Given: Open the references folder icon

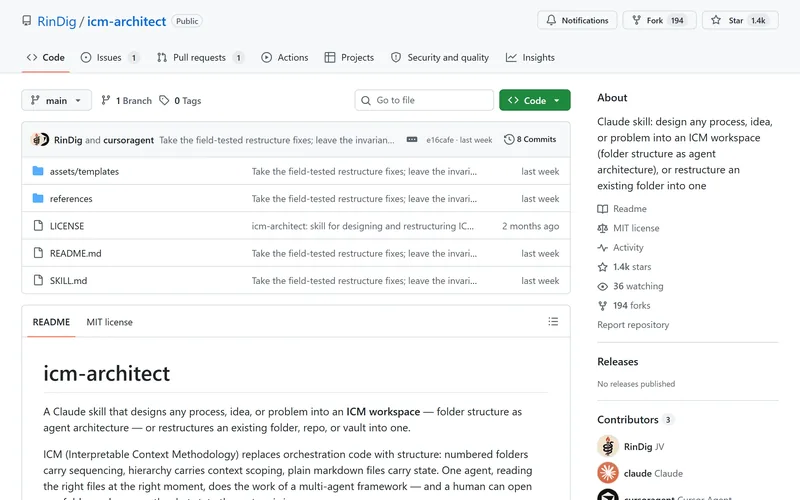Looking at the screenshot, I should pyautogui.click(x=38, y=198).
